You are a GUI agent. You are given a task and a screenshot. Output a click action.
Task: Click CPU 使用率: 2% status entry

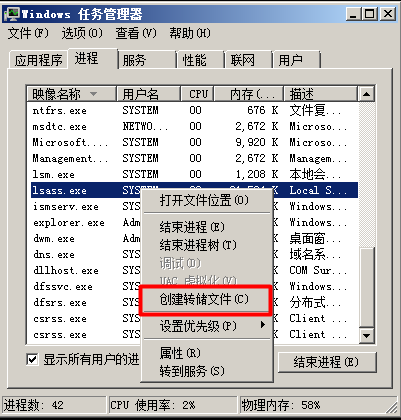pyautogui.click(x=172, y=405)
